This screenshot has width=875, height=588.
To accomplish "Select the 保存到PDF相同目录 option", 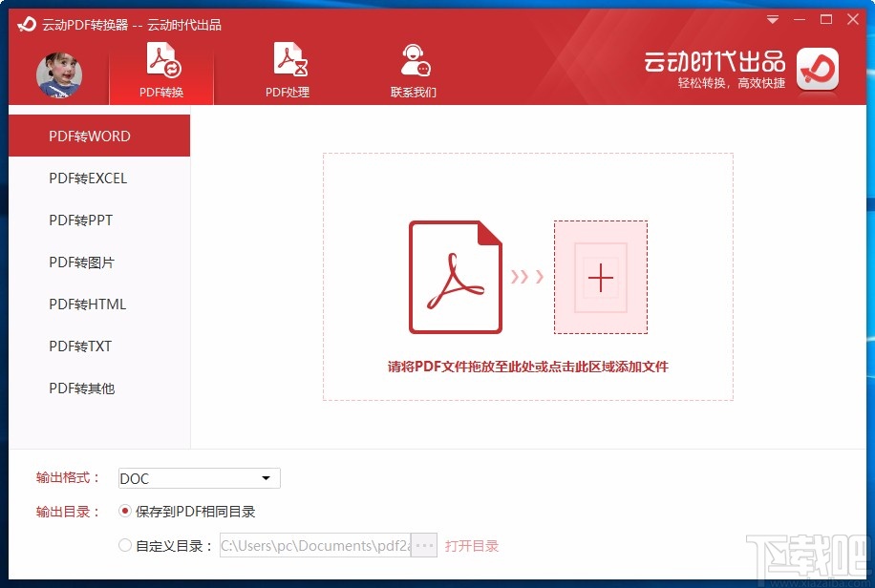I will point(125,512).
